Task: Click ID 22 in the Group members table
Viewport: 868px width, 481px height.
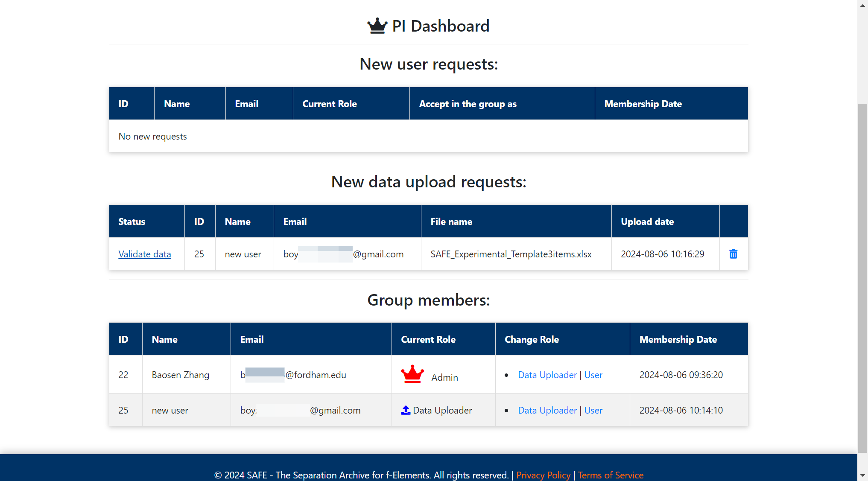Action: 123,375
